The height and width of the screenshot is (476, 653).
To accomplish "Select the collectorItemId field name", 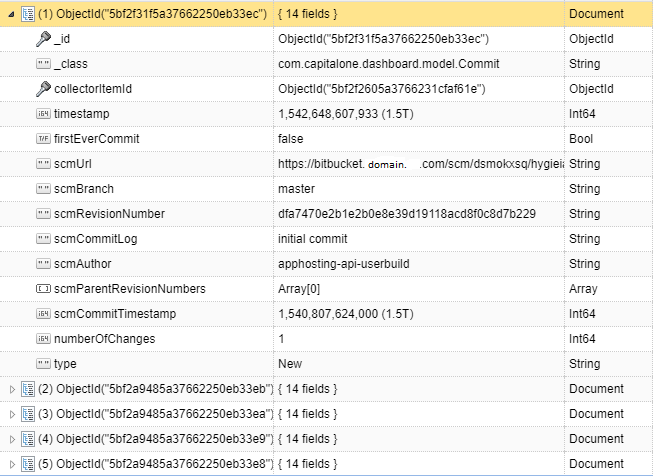I will 93,89.
